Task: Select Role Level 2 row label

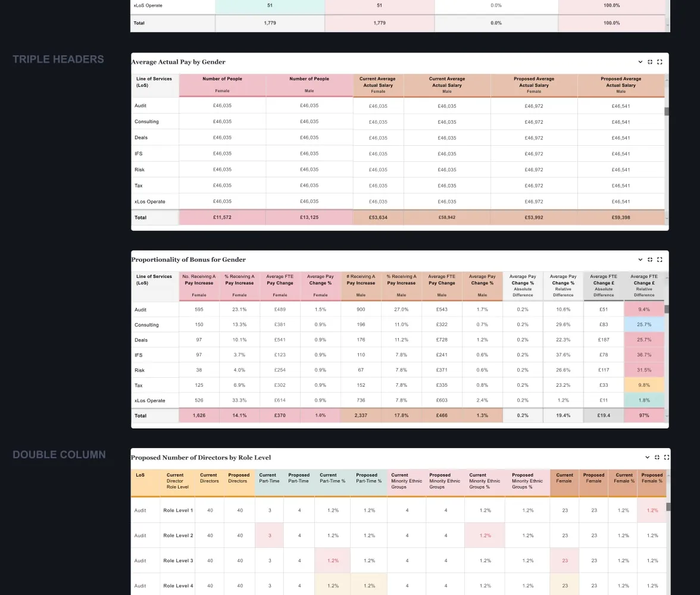Action: [x=178, y=535]
